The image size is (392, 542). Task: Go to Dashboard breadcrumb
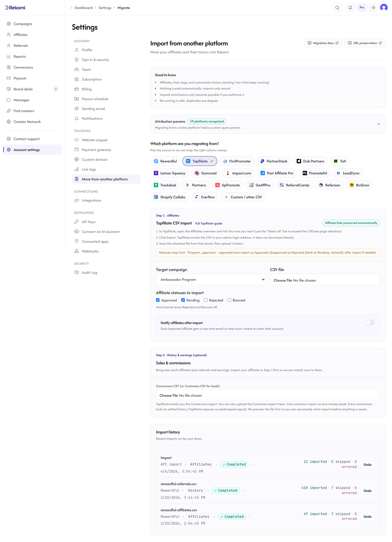pyautogui.click(x=83, y=8)
